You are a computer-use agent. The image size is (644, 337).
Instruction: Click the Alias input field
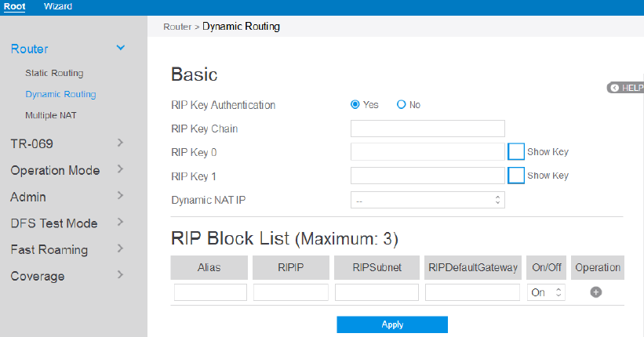pyautogui.click(x=210, y=292)
